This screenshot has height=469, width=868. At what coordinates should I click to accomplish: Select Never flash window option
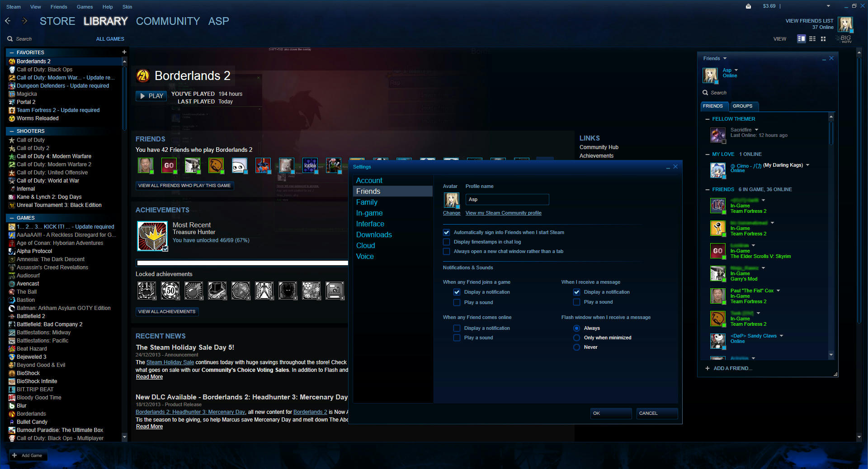pos(577,347)
